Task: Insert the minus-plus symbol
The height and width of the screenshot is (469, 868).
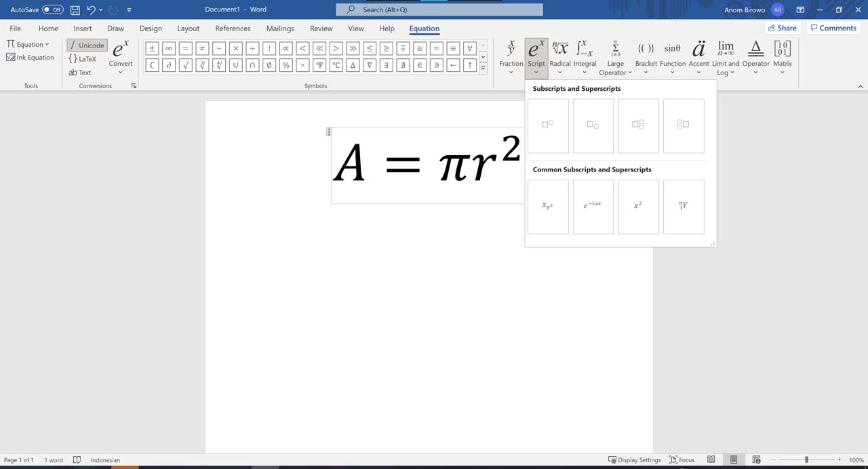Action: pos(403,48)
